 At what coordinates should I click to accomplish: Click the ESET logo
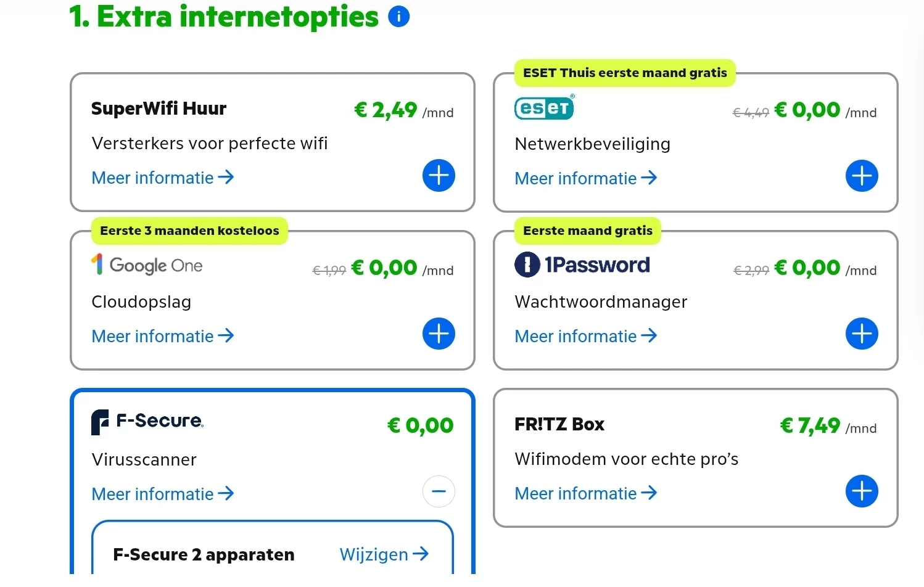[544, 108]
